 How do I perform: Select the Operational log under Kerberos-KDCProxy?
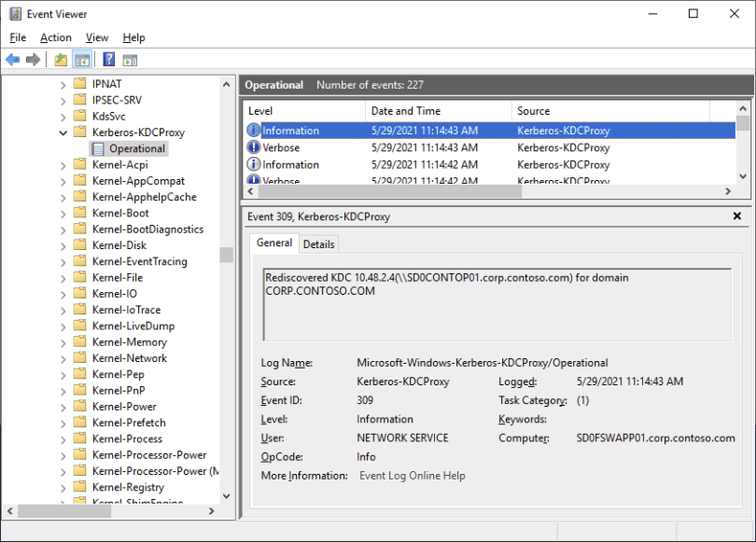[135, 147]
